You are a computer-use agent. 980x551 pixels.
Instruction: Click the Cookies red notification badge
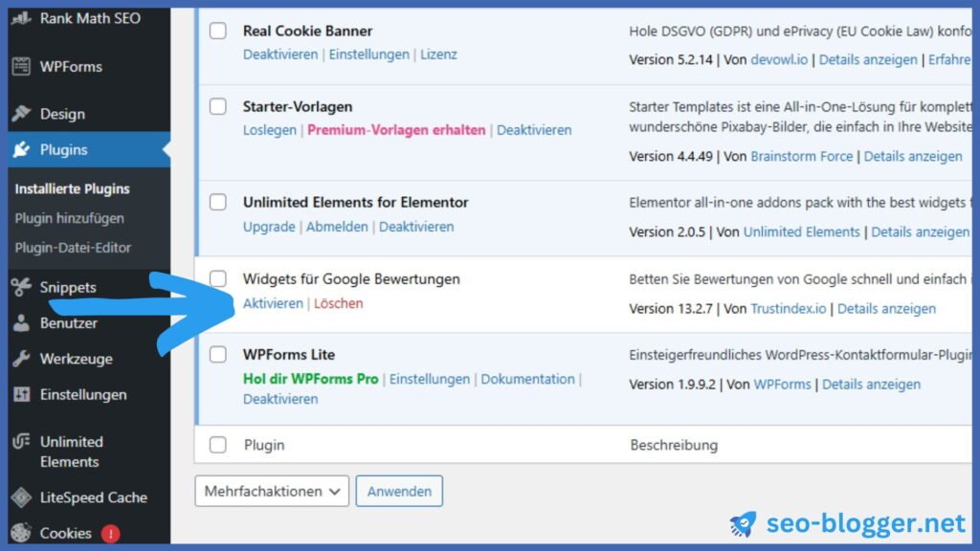coord(110,534)
